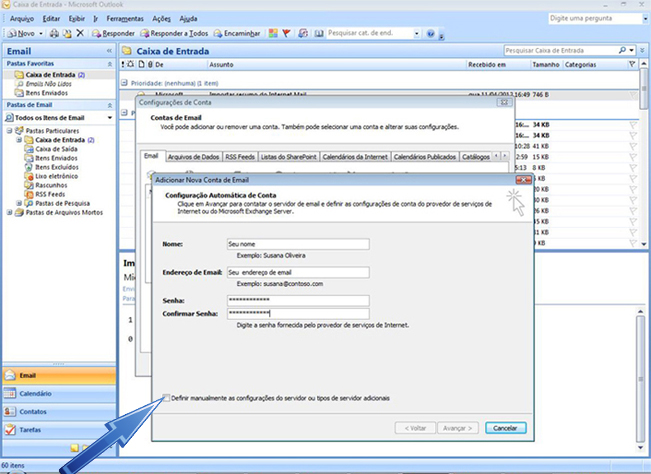
Task: Expand the Pastas de Pesquisa tree node
Action: 19,203
